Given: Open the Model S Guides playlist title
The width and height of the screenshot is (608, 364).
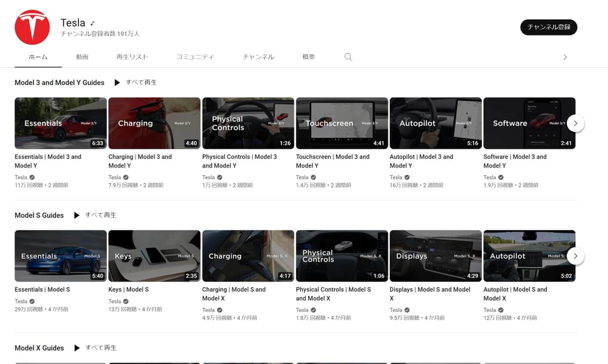Looking at the screenshot, I should pos(39,215).
